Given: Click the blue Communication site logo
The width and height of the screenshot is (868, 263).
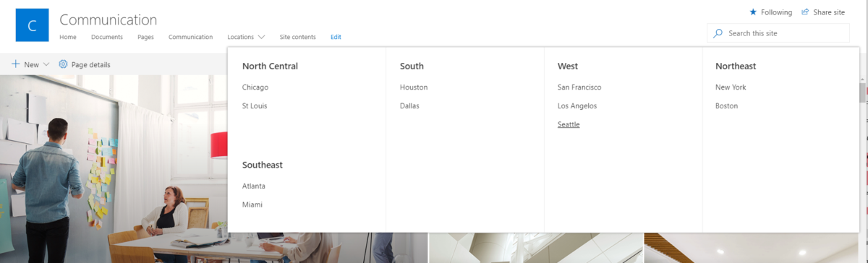Looking at the screenshot, I should 32,25.
